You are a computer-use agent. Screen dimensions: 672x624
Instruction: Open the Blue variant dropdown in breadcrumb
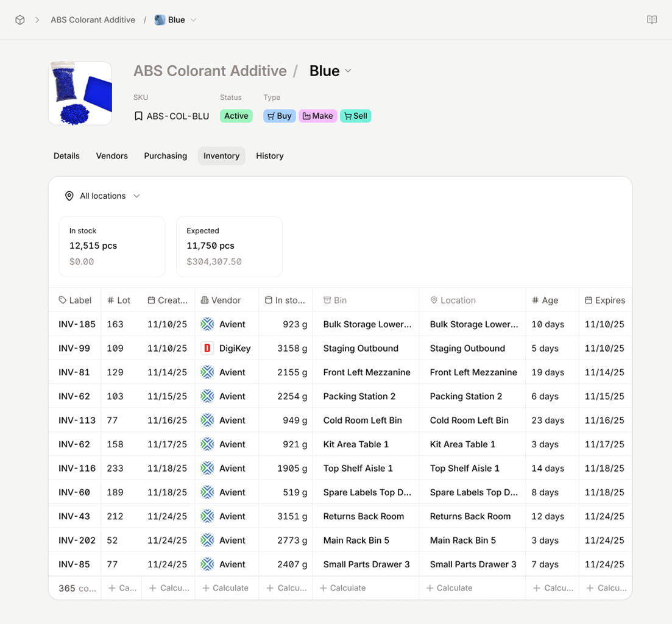(193, 20)
